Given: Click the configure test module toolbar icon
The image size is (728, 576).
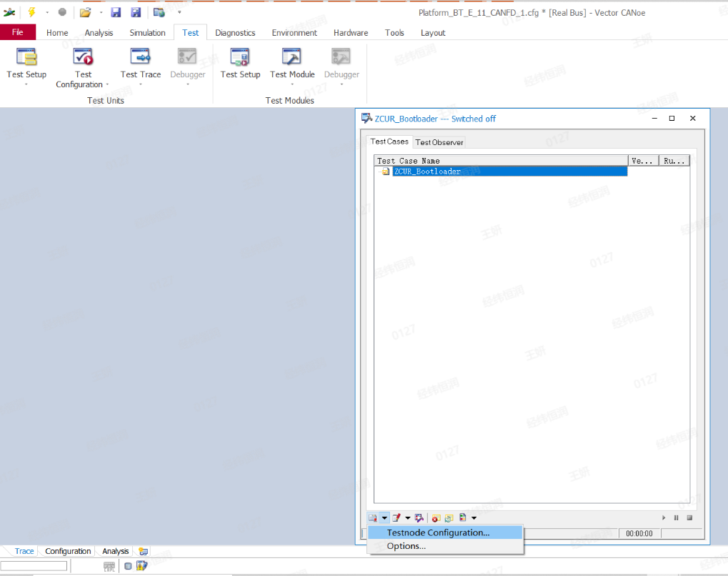Looking at the screenshot, I should [x=373, y=517].
